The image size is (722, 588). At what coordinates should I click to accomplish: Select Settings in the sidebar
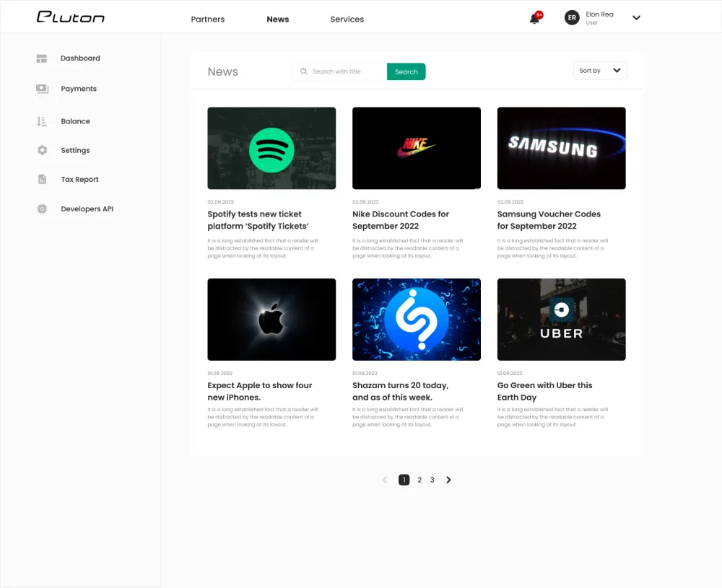coord(76,151)
